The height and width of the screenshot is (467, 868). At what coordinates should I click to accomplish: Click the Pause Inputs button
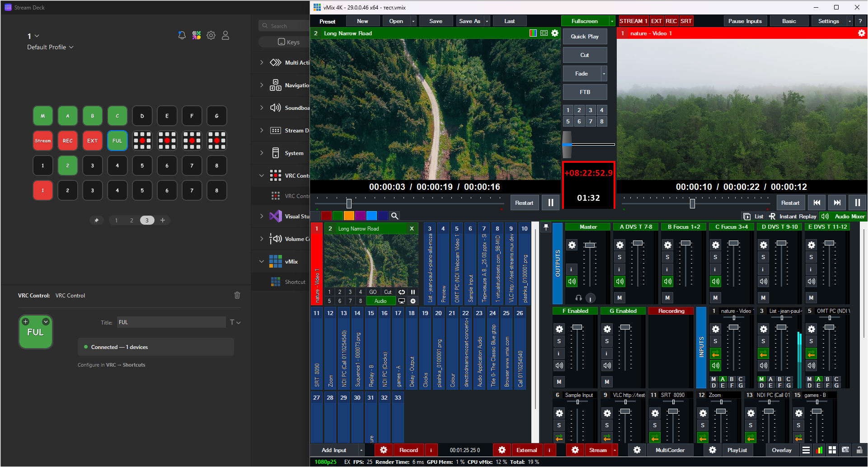click(745, 21)
